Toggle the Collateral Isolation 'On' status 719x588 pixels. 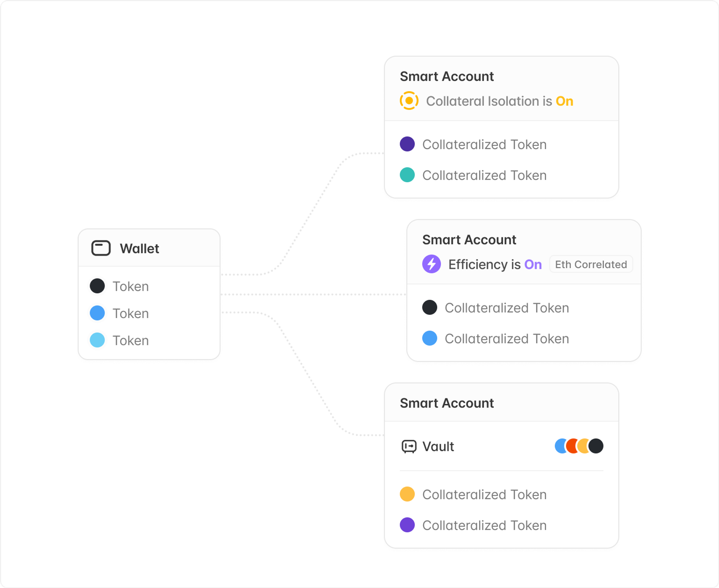(x=564, y=101)
